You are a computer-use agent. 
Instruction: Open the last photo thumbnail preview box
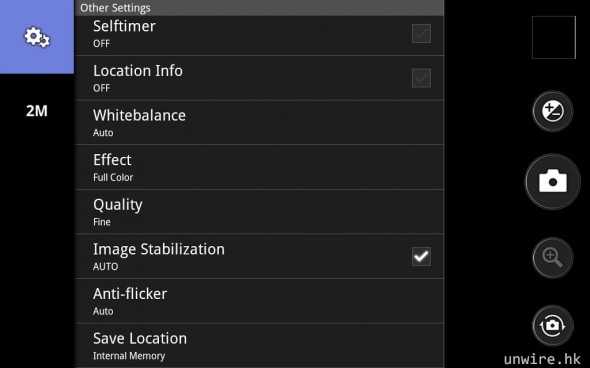click(x=554, y=37)
